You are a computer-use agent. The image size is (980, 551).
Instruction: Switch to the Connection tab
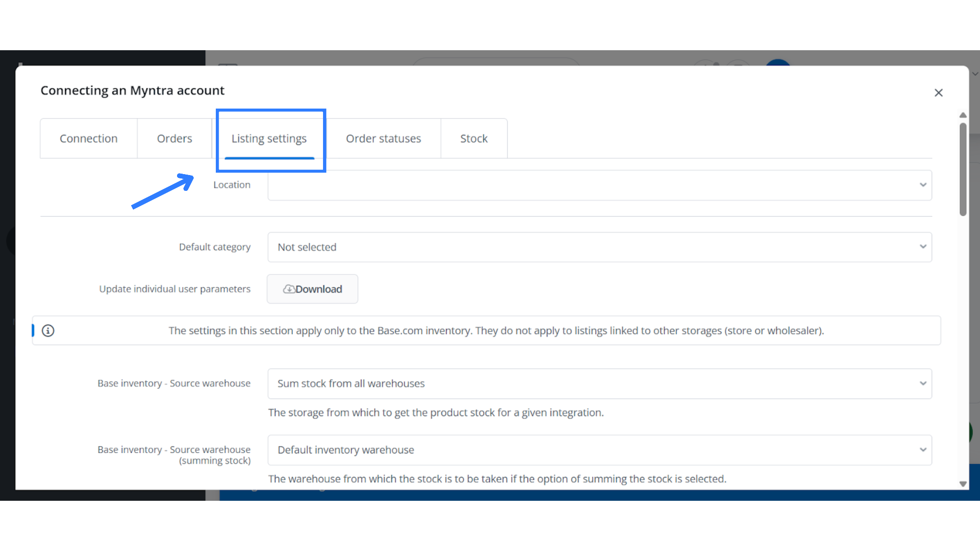[89, 139]
